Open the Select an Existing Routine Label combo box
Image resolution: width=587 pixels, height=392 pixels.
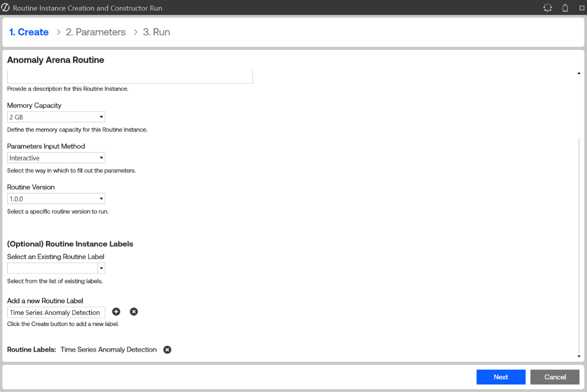(x=56, y=268)
